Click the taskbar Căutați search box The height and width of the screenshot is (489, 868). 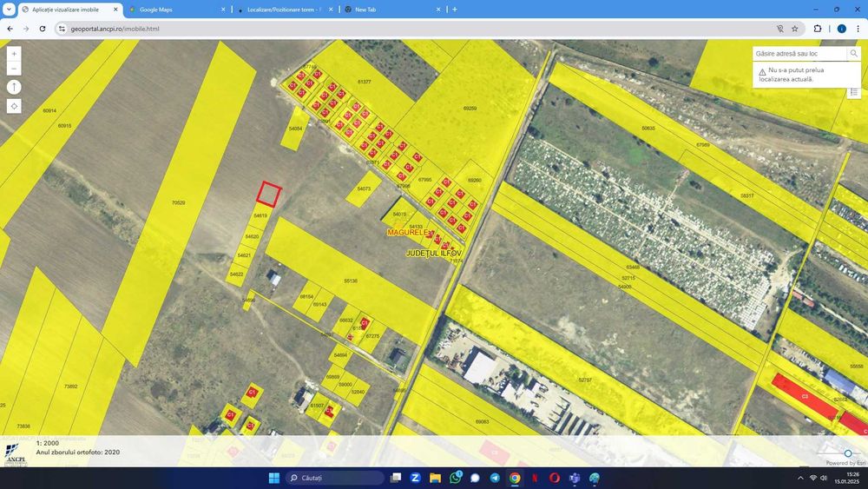(x=335, y=478)
